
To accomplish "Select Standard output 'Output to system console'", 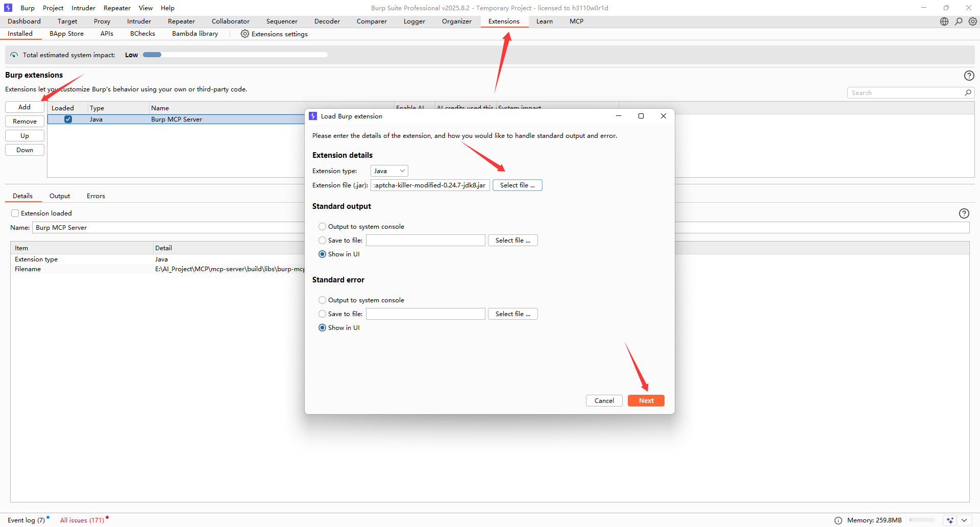I will tap(322, 227).
